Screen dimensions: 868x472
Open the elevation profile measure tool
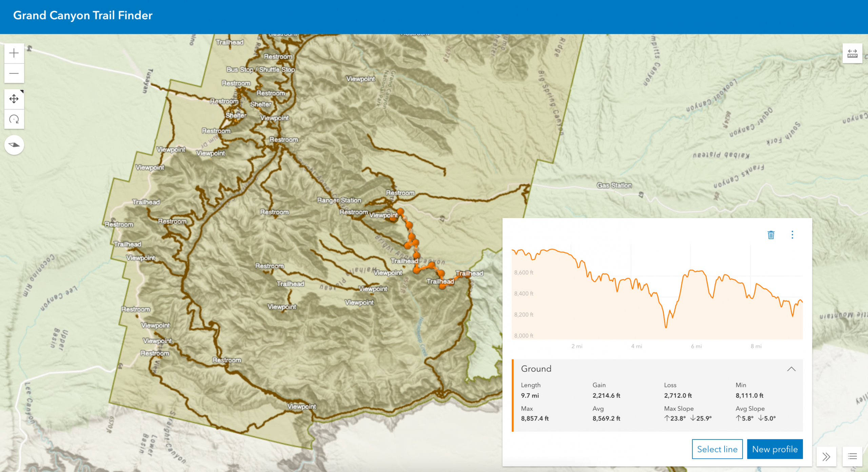coord(852,54)
